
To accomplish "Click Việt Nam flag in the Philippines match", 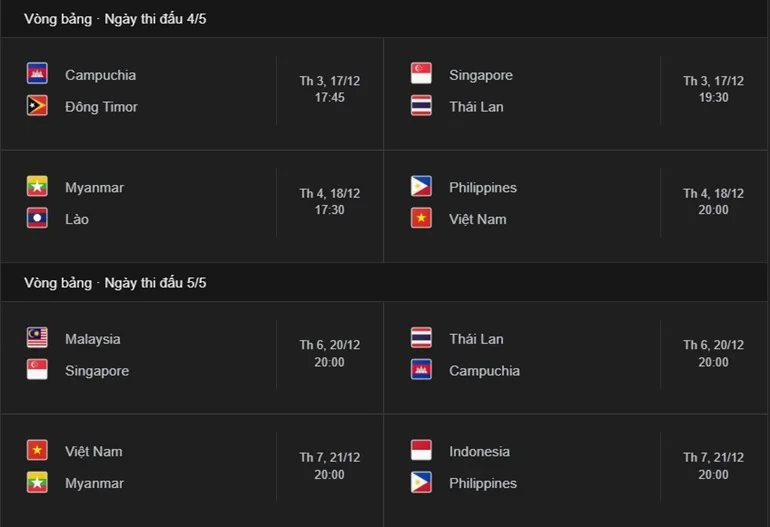I will [x=421, y=218].
